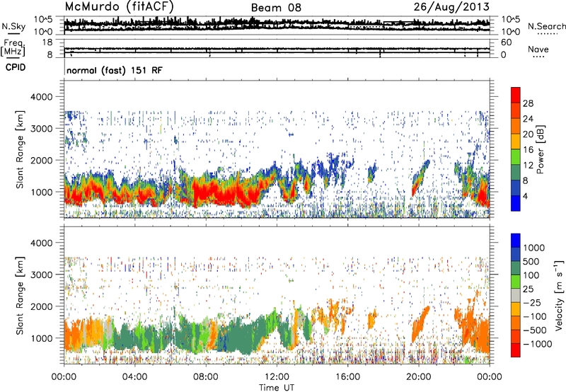Pick the bottom red Velocity segment below -1000
The width and height of the screenshot is (566, 392).
(x=516, y=350)
